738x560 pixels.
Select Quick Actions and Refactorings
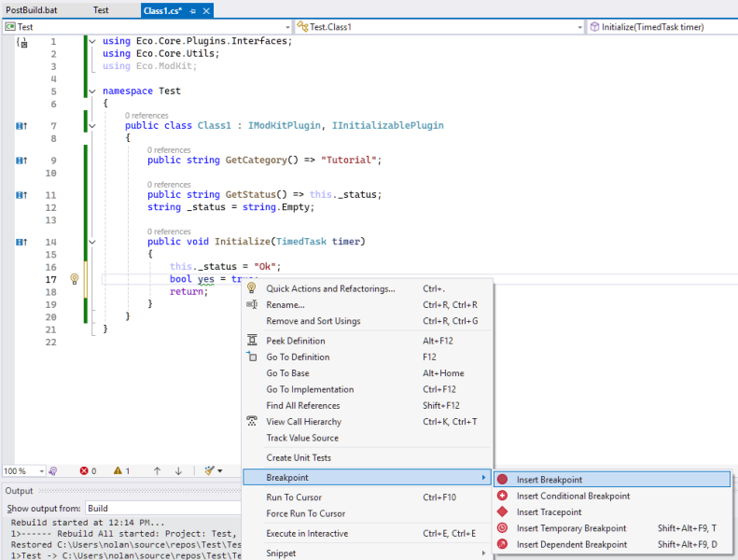(x=367, y=288)
